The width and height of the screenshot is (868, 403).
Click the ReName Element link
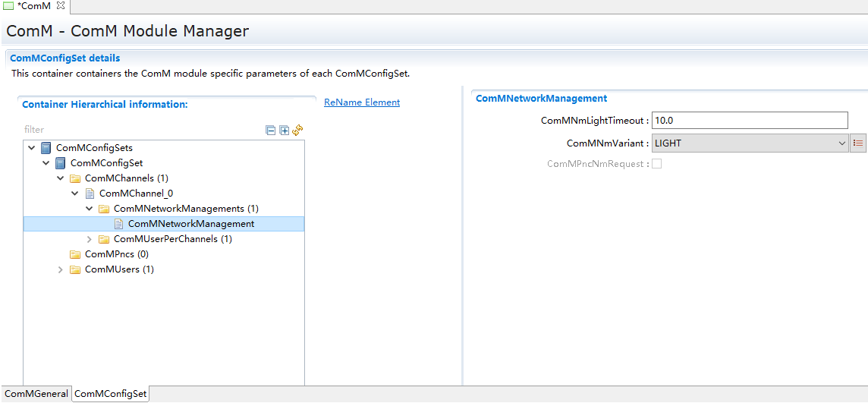[362, 102]
